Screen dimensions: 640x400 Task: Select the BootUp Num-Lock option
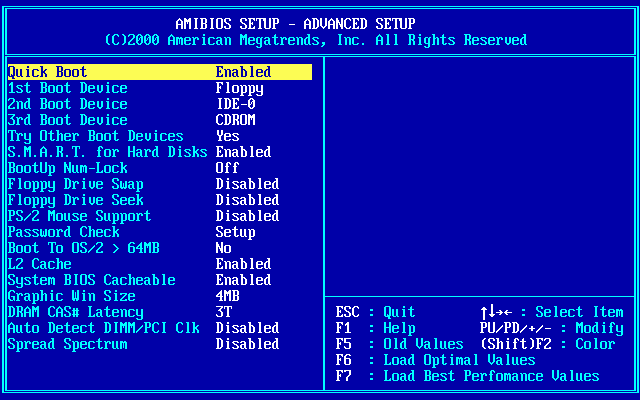68,168
